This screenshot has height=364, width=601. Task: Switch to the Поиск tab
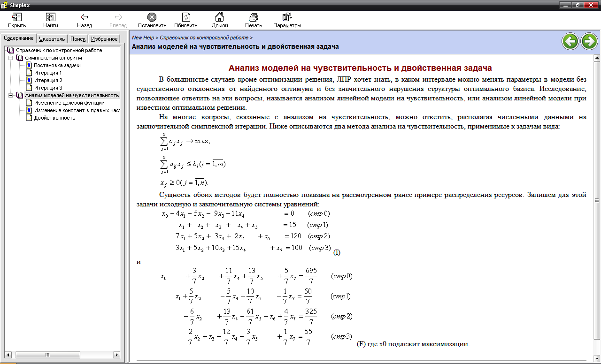pyautogui.click(x=78, y=39)
